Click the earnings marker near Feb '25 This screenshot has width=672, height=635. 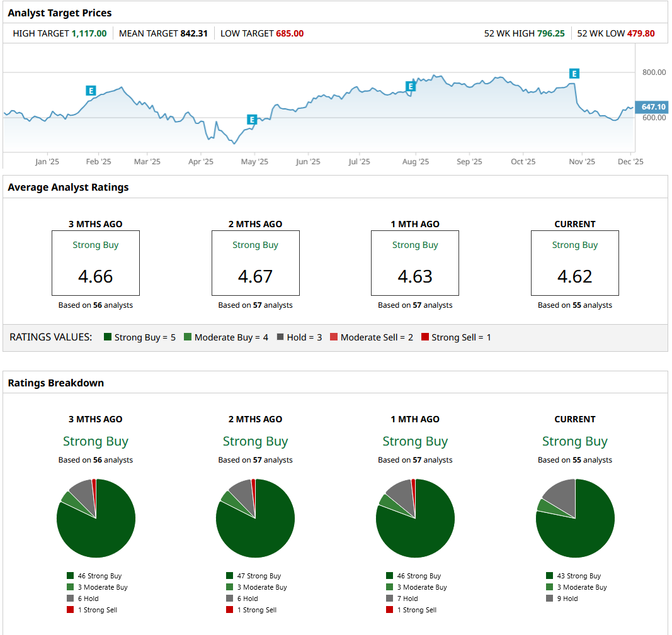[91, 91]
